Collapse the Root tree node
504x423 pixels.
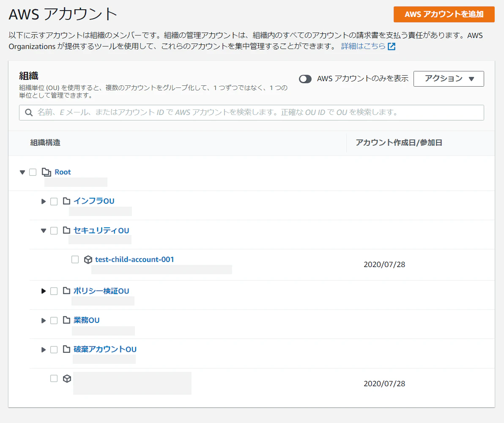click(22, 172)
